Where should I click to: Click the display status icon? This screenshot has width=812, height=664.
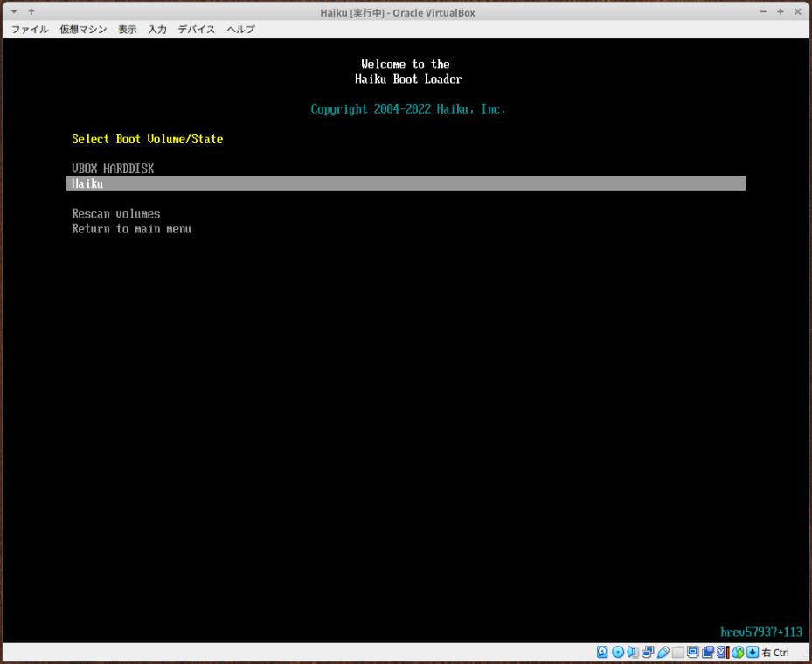click(x=693, y=652)
